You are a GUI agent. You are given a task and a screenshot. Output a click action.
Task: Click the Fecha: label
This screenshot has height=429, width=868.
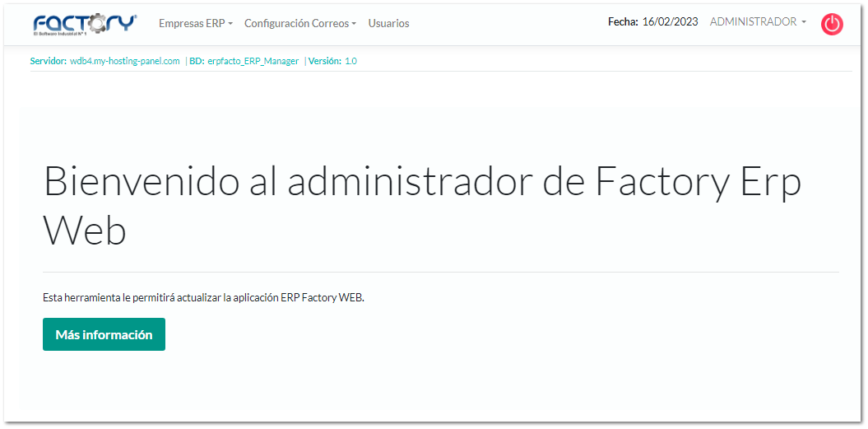point(624,22)
